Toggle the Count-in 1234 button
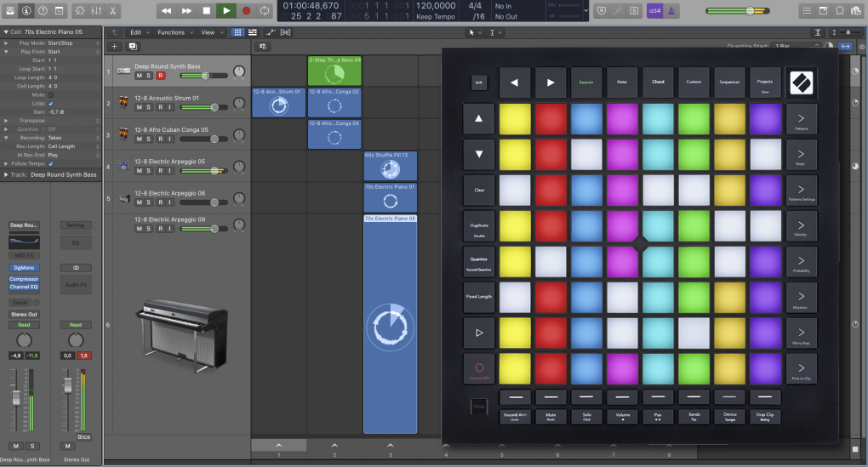 pos(654,10)
